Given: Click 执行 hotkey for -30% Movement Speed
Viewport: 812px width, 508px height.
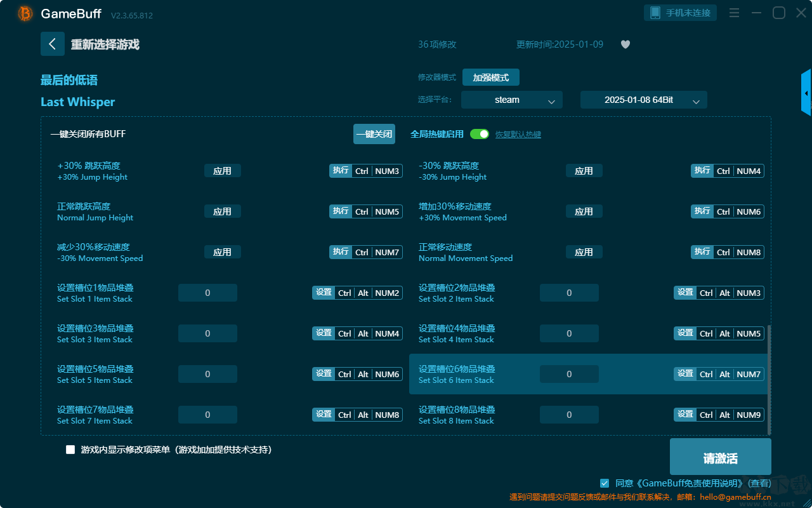Looking at the screenshot, I should tap(341, 252).
